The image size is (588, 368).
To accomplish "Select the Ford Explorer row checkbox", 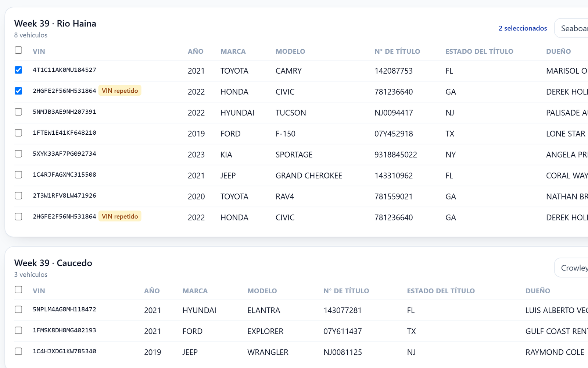I will coord(18,330).
